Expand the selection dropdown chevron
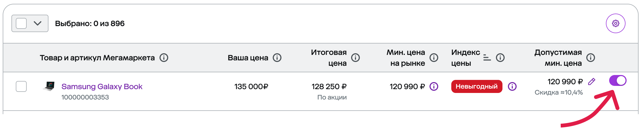The image size is (644, 131). click(x=38, y=23)
